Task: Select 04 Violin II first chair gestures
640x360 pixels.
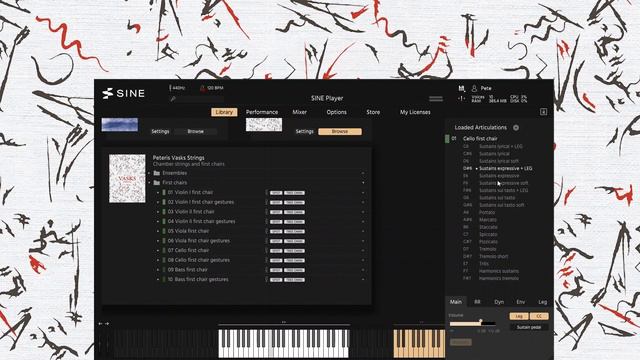Action: coord(201,221)
